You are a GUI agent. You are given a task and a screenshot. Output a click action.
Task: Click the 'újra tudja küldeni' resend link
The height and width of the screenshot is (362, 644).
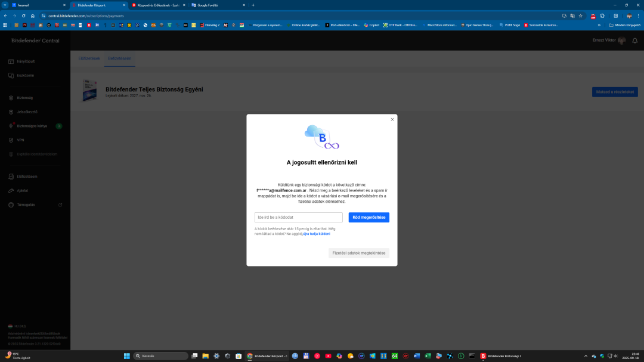tap(317, 234)
